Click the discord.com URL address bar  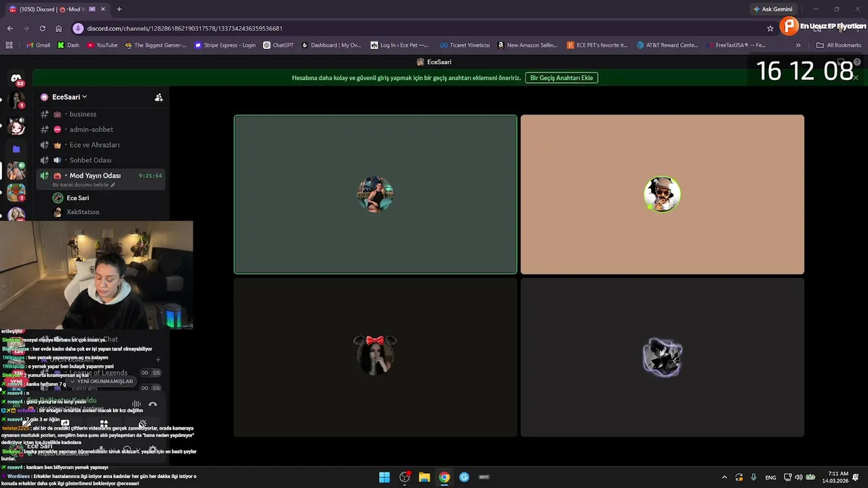(184, 28)
